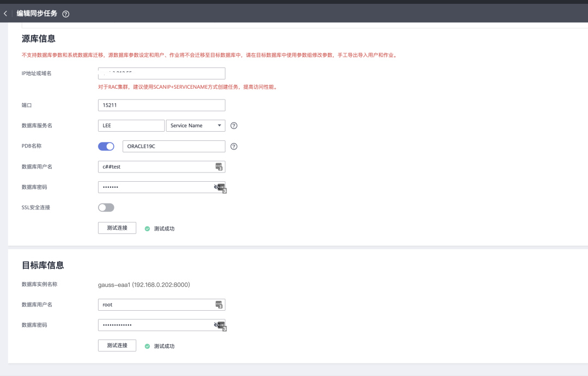Go back using the header back arrow
Screen dimensions: 588x376
(x=5, y=14)
